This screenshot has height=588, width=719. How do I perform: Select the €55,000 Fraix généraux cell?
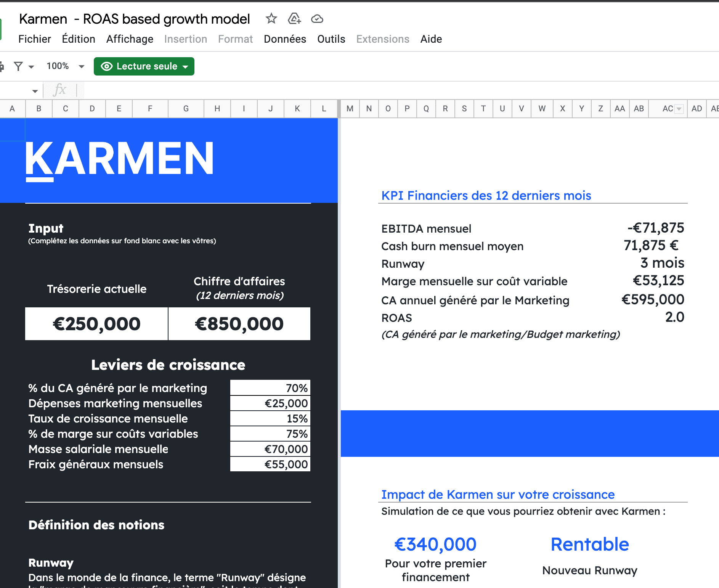click(x=270, y=464)
